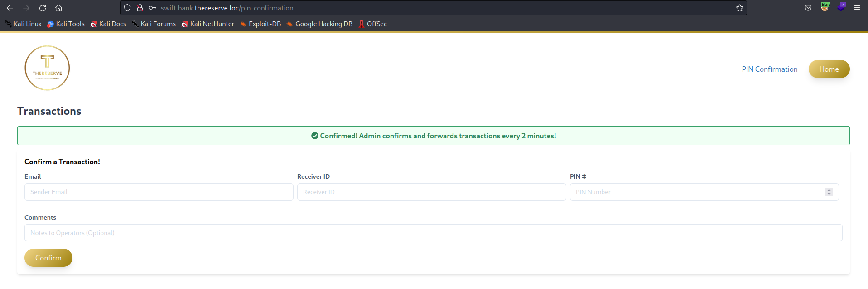868x289 pixels.
Task: Open the Burp extension icon
Action: click(x=825, y=7)
